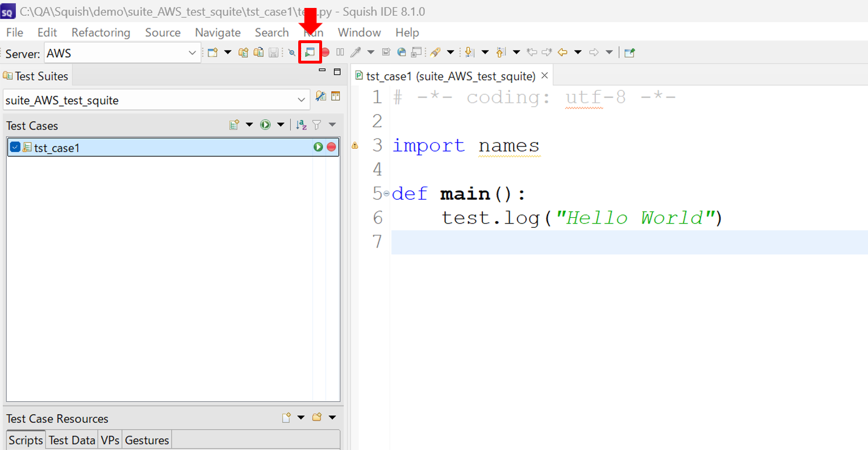Click the launch AUT icon highlighted in red
The height and width of the screenshot is (450, 868).
pos(310,52)
